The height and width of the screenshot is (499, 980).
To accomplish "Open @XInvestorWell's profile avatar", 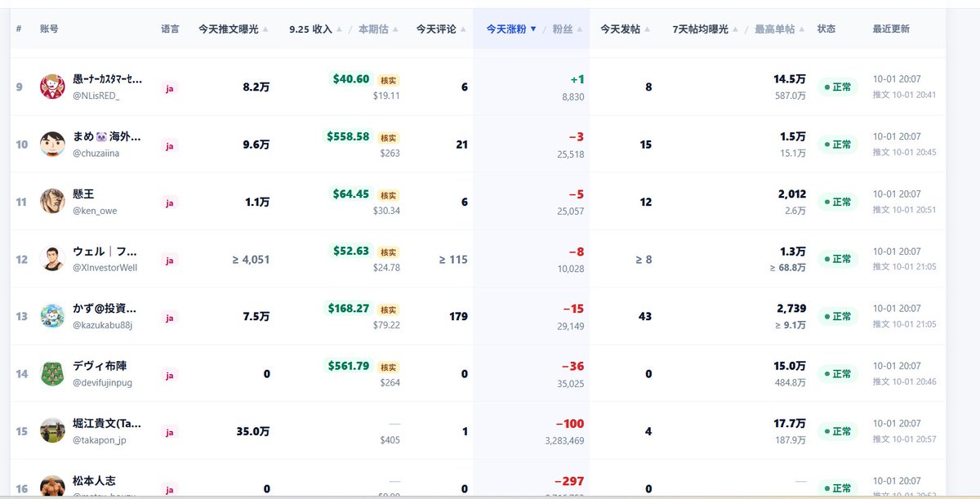I will 52,258.
